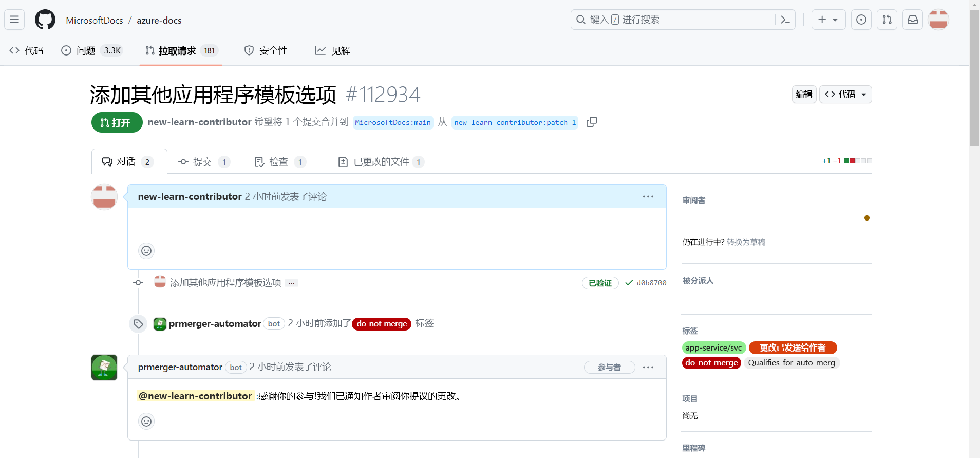
Task: Click prmerger-automator name in label event
Action: 215,324
